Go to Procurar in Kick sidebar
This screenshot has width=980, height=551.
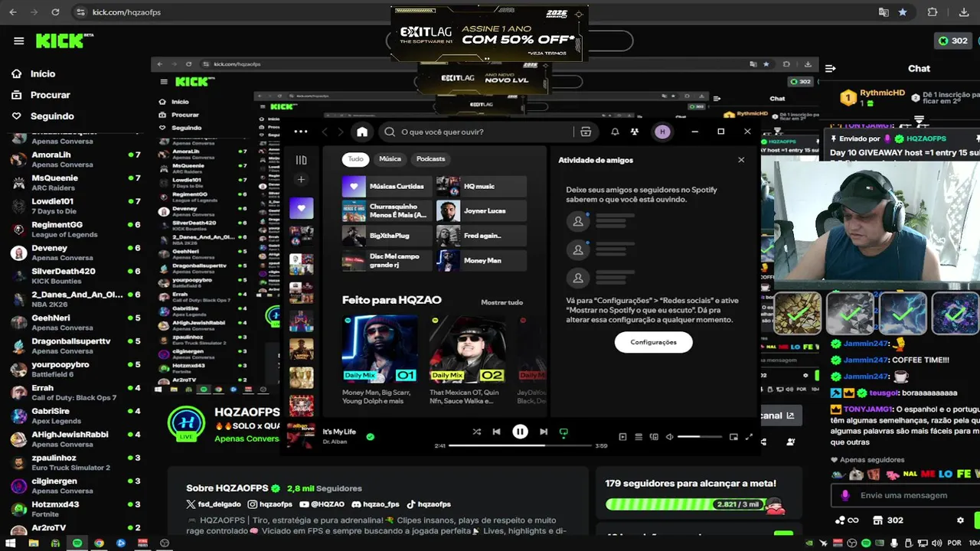coord(51,95)
